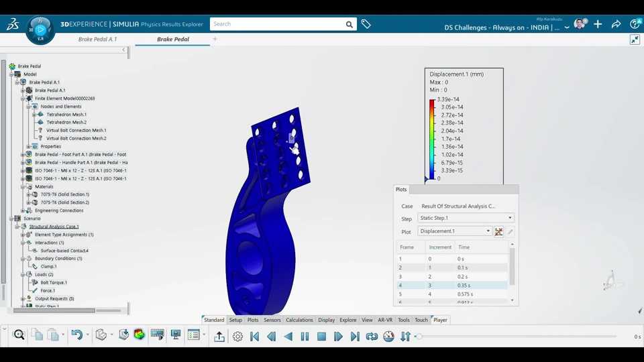Image resolution: width=644 pixels, height=362 pixels.
Task: Open the Help question mark icon
Action: [x=635, y=24]
